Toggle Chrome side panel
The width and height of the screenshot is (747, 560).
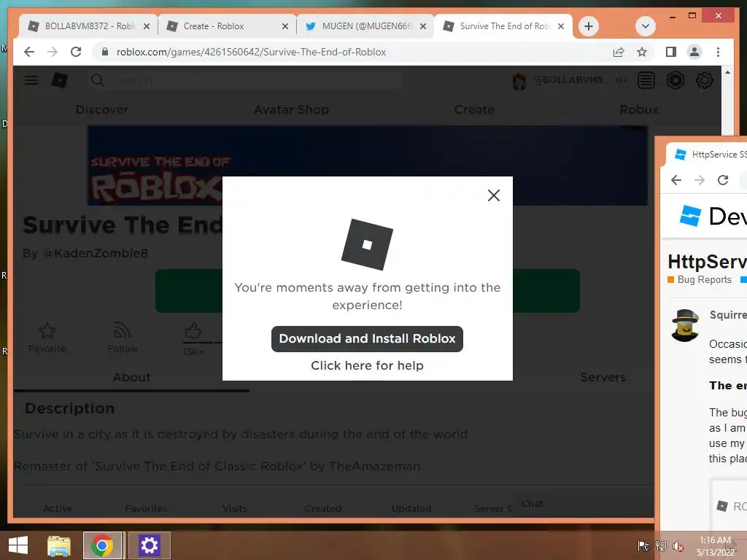pyautogui.click(x=671, y=52)
